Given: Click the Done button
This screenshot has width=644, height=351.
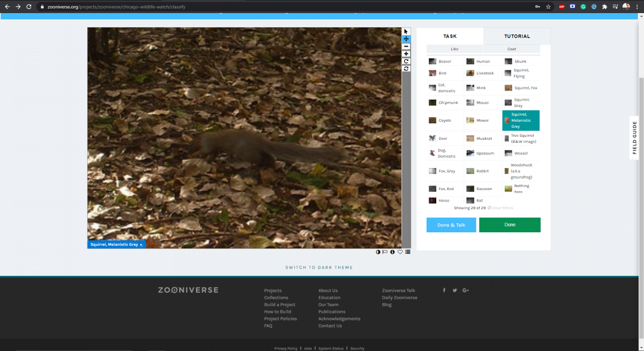Looking at the screenshot, I should coord(510,225).
